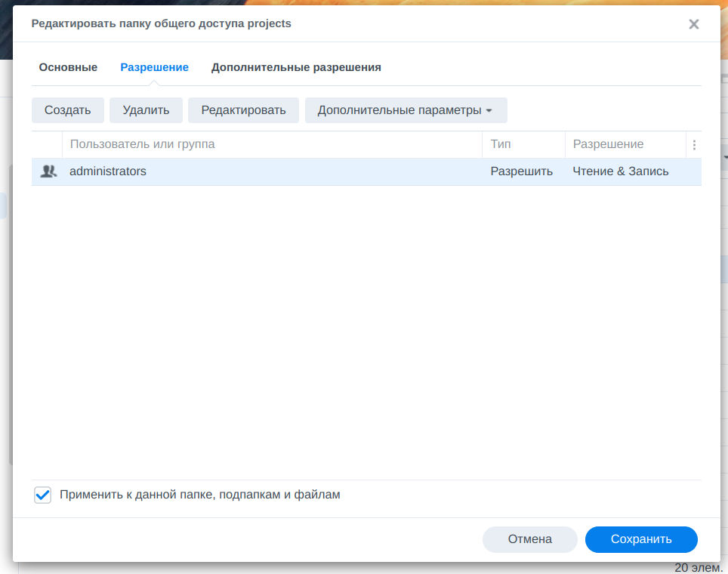Open the Дополнительные разрешения tab
The height and width of the screenshot is (574, 728).
pos(296,67)
